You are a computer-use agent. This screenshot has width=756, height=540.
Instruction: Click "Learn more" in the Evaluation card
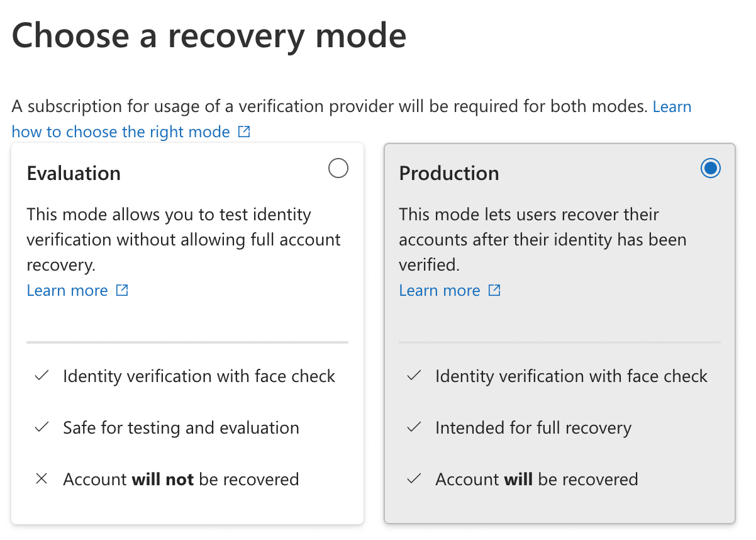tap(67, 290)
